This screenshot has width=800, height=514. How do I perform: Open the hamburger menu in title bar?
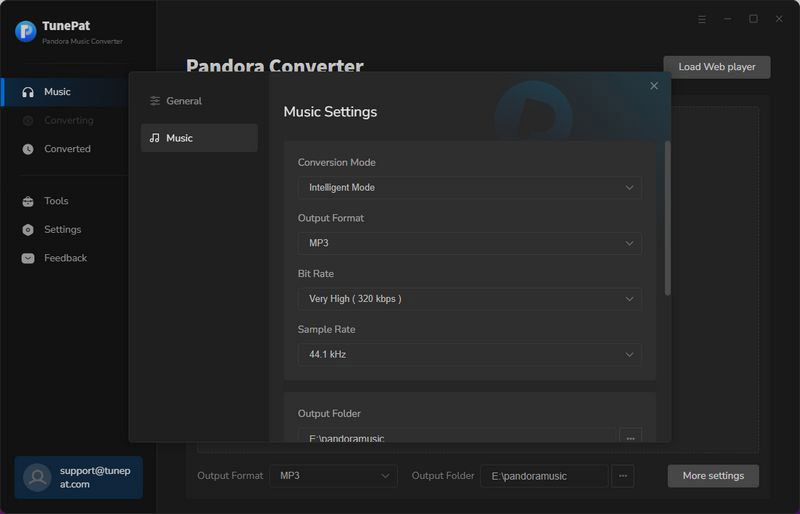(702, 19)
